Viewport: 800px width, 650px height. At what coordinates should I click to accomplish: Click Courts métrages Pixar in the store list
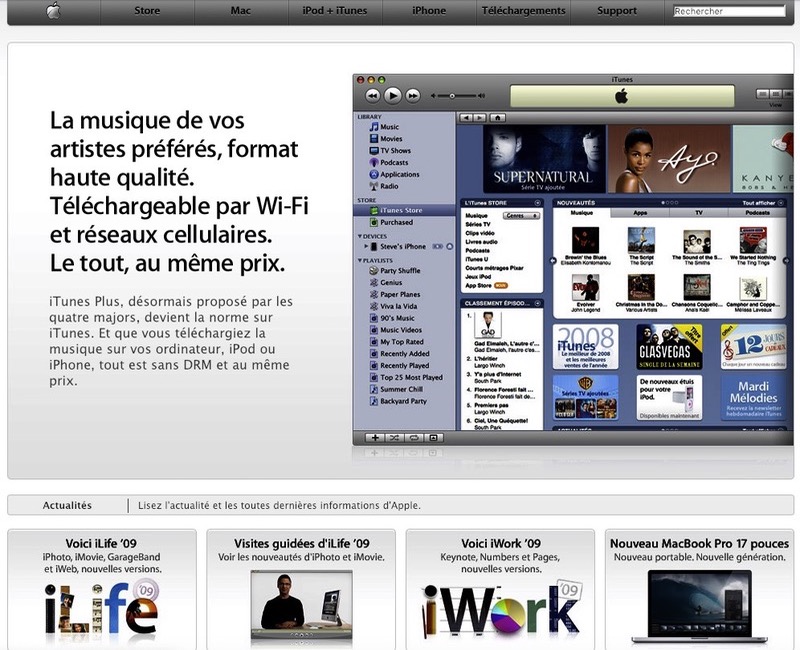494,268
